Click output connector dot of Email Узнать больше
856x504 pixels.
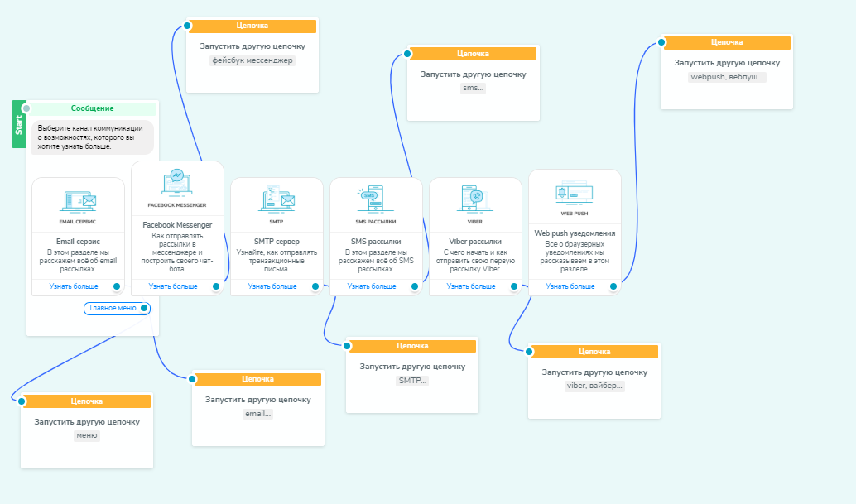[117, 286]
